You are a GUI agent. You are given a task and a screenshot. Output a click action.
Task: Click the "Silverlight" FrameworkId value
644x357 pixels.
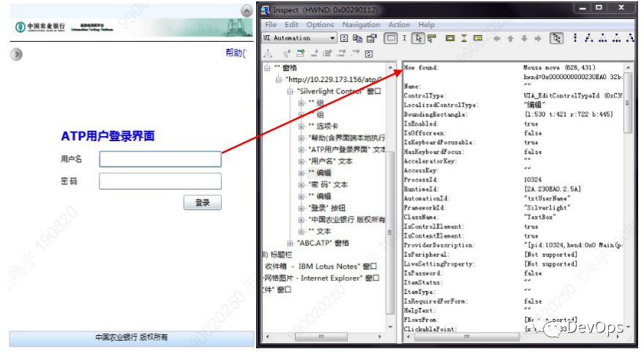pos(547,208)
